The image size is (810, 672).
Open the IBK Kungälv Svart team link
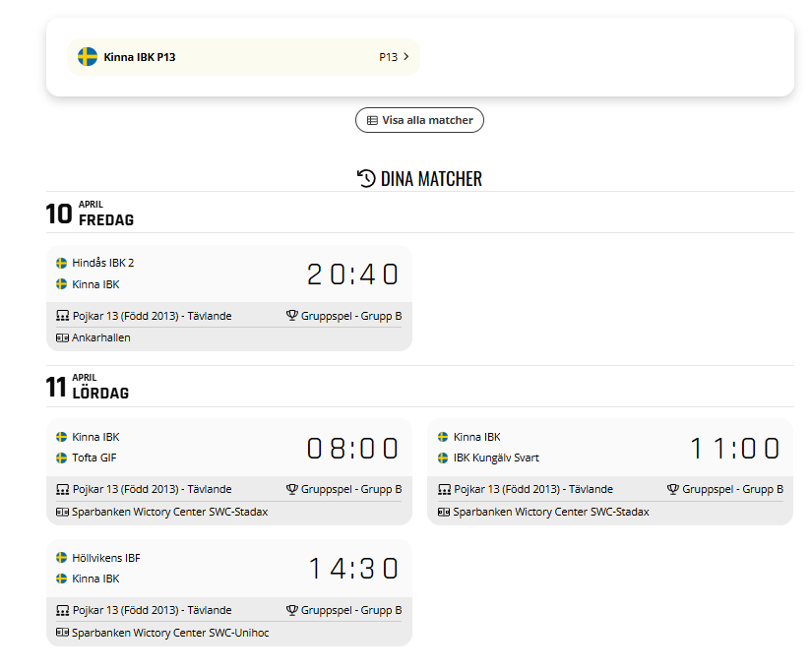click(x=496, y=458)
